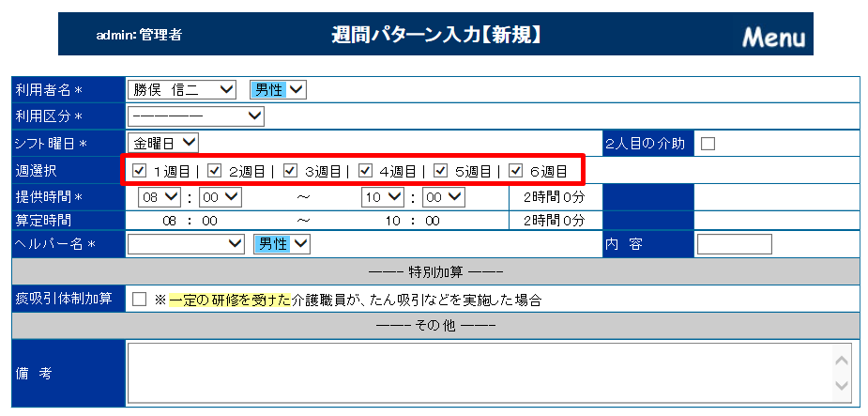Open the end minute dropdown in 提供時間
The height and width of the screenshot is (416, 868).
pos(443,197)
